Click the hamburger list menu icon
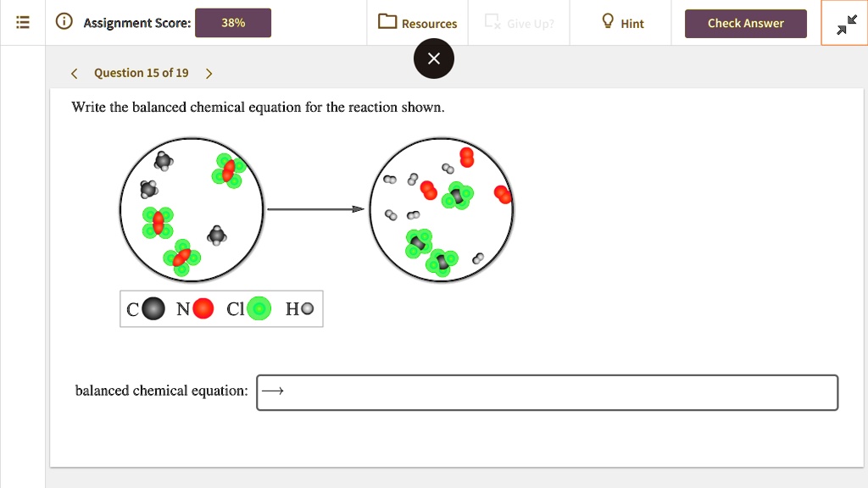Screen dimensions: 868x488 pos(22,22)
